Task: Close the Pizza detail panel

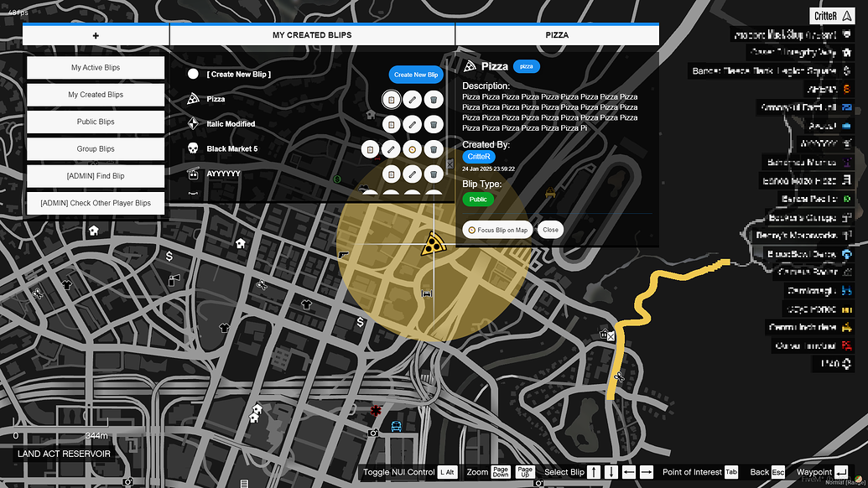Action: [550, 229]
